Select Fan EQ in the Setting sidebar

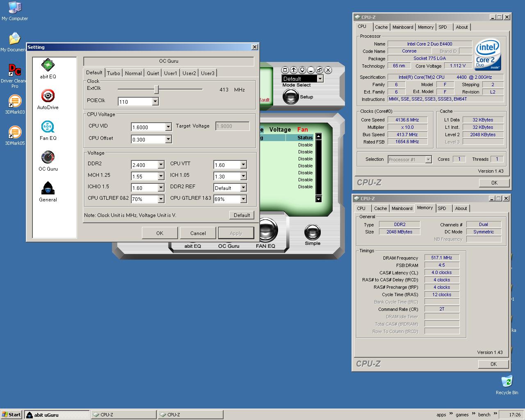48,130
